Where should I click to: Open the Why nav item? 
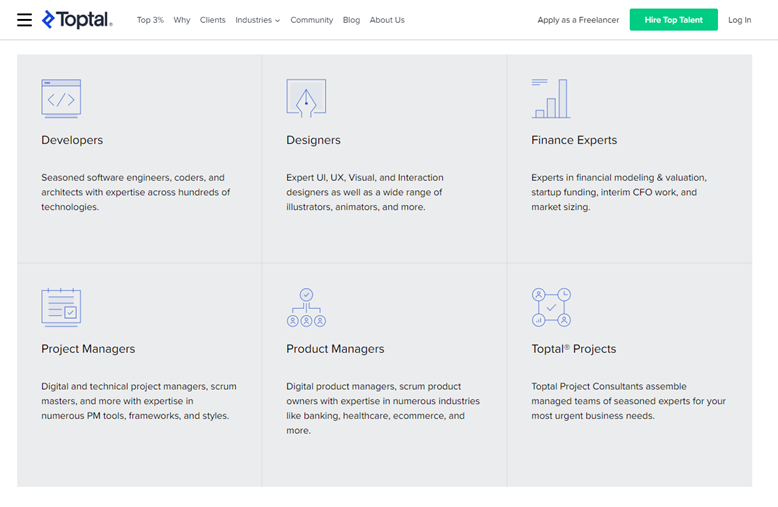click(x=182, y=20)
